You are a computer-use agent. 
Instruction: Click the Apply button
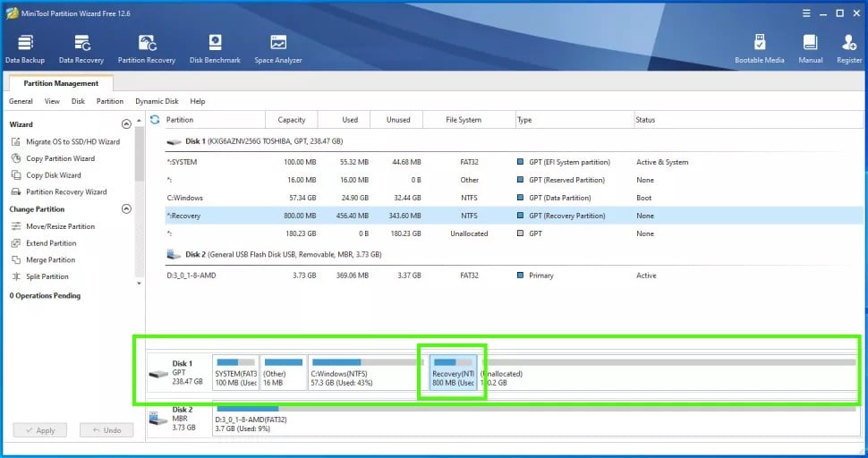click(40, 430)
